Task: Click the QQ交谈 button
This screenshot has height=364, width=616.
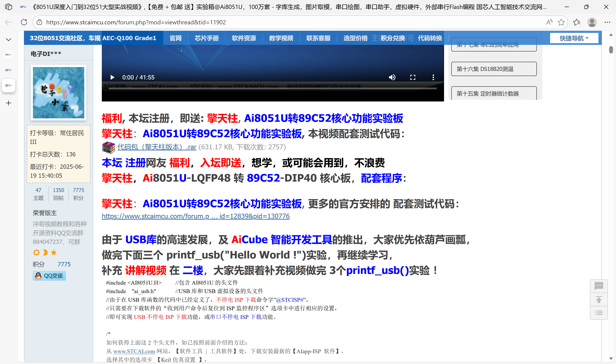Action: (49, 276)
